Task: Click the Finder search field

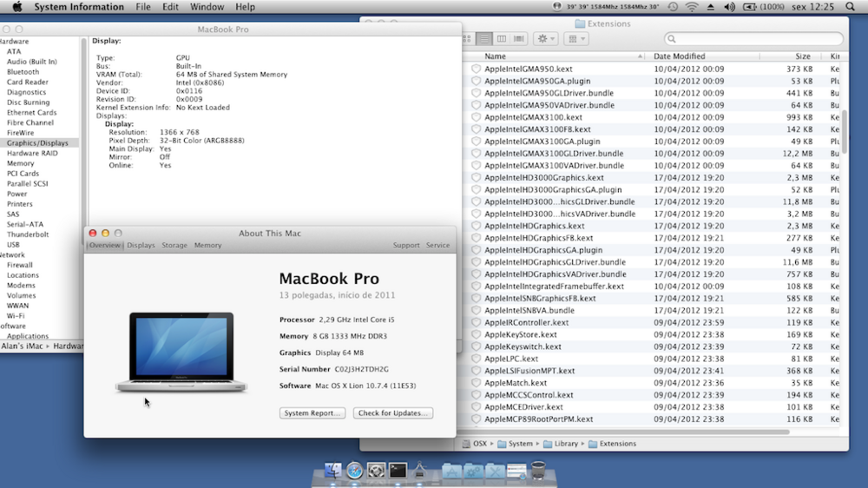Action: pyautogui.click(x=753, y=39)
